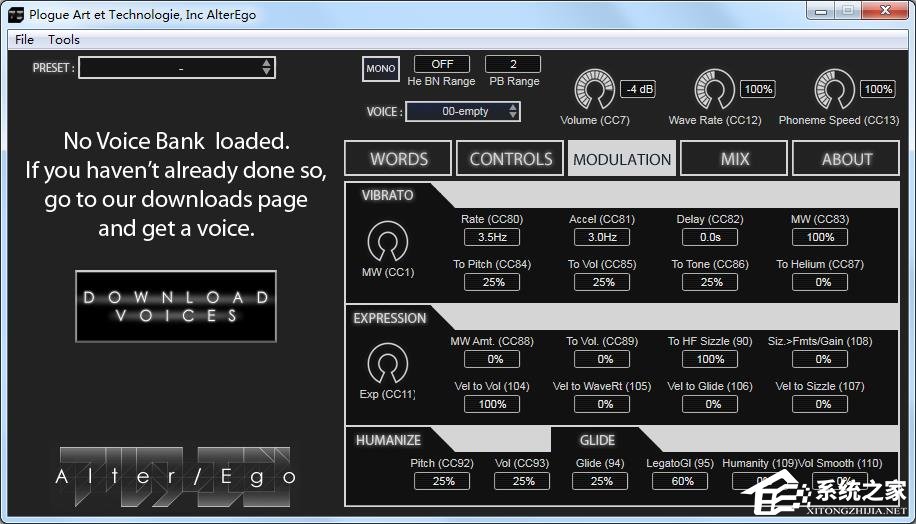The width and height of the screenshot is (916, 524).
Task: Click the Expression Exp (CC11) knob
Action: 387,365
